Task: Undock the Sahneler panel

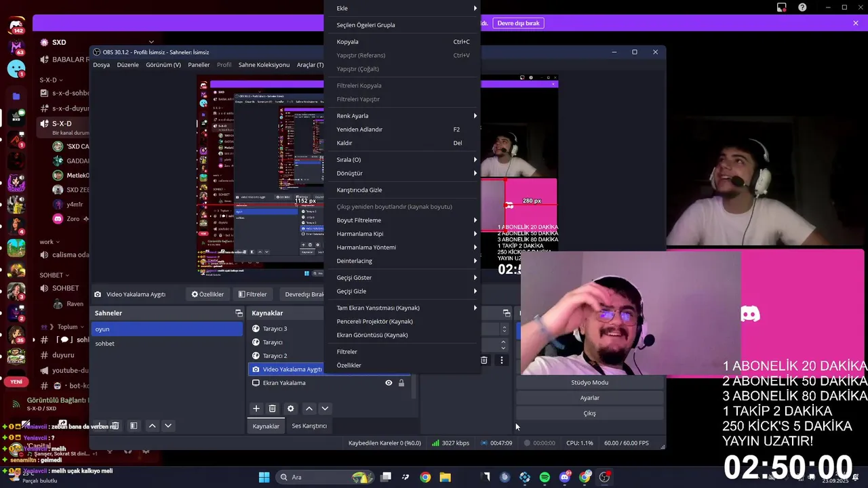Action: click(239, 313)
